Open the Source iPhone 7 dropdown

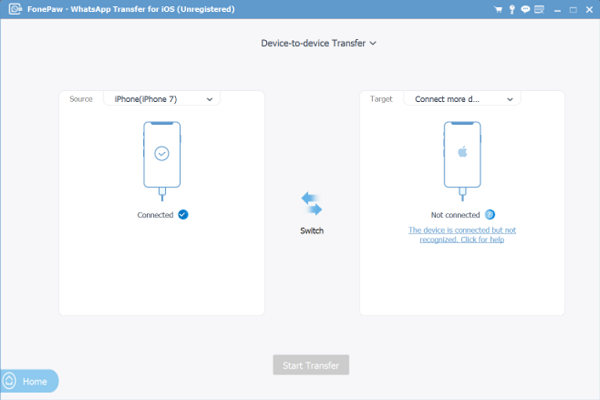pos(161,99)
